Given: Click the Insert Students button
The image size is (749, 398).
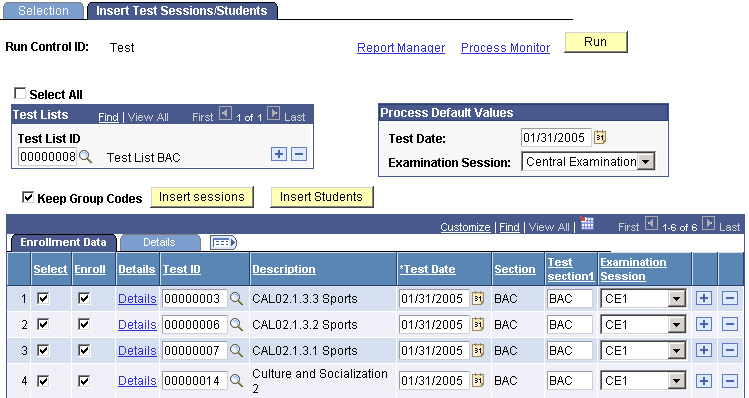Looking at the screenshot, I should coord(321,197).
